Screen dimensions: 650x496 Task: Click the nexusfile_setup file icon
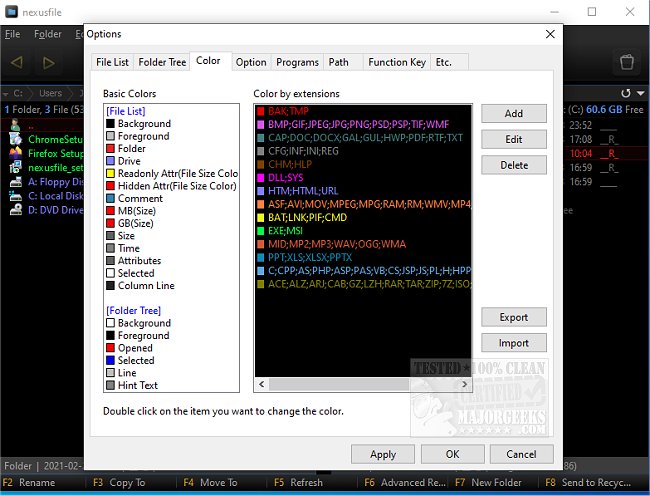click(15, 167)
